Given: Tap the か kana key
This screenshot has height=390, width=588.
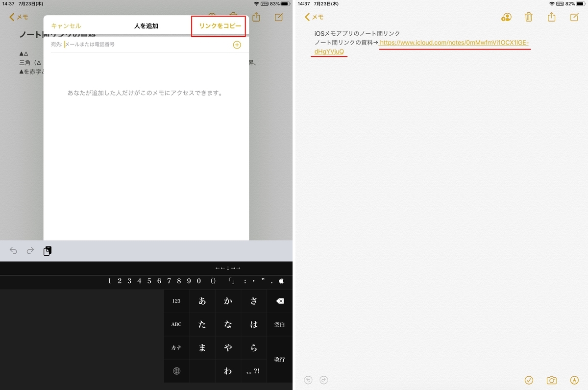Looking at the screenshot, I should coord(228,301).
